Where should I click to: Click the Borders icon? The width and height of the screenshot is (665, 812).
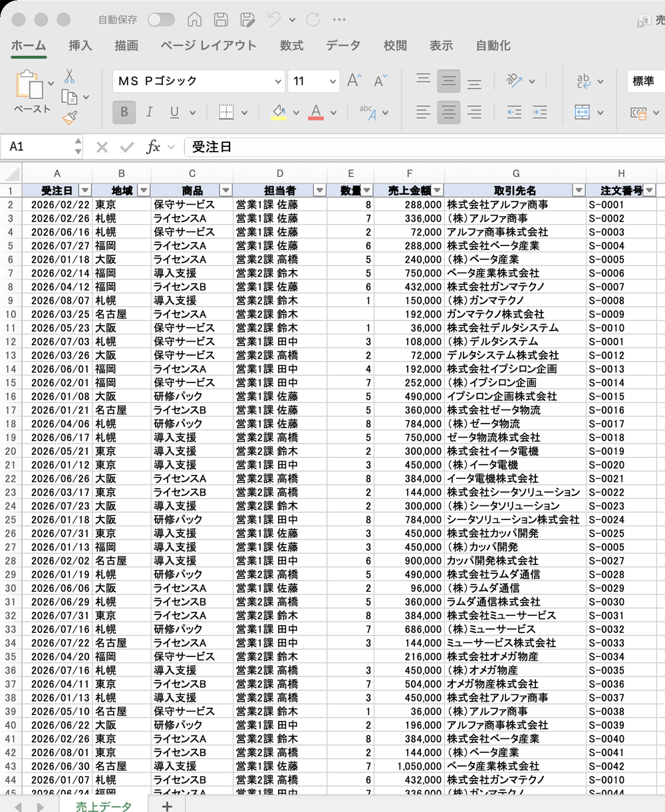(226, 112)
